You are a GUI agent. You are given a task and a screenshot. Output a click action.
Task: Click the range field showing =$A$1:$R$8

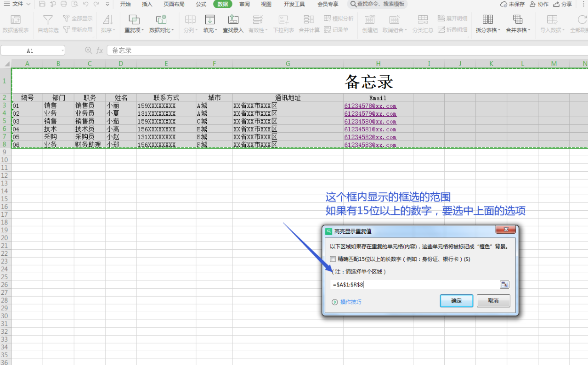point(415,285)
